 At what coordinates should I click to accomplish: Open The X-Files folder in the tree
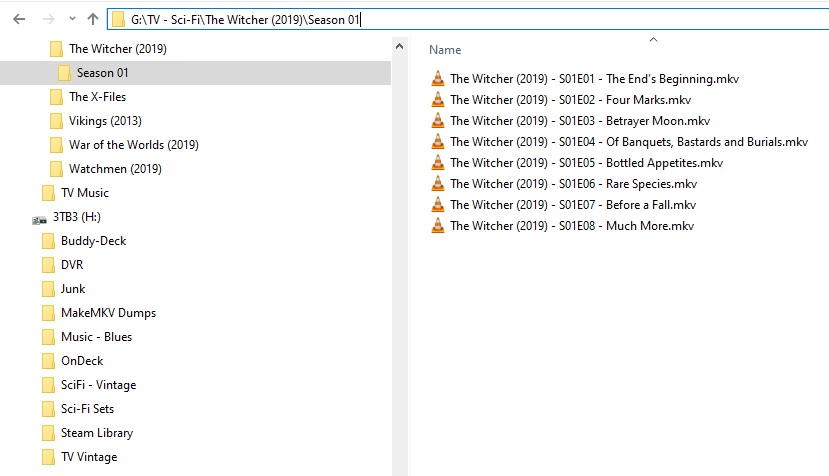click(97, 97)
